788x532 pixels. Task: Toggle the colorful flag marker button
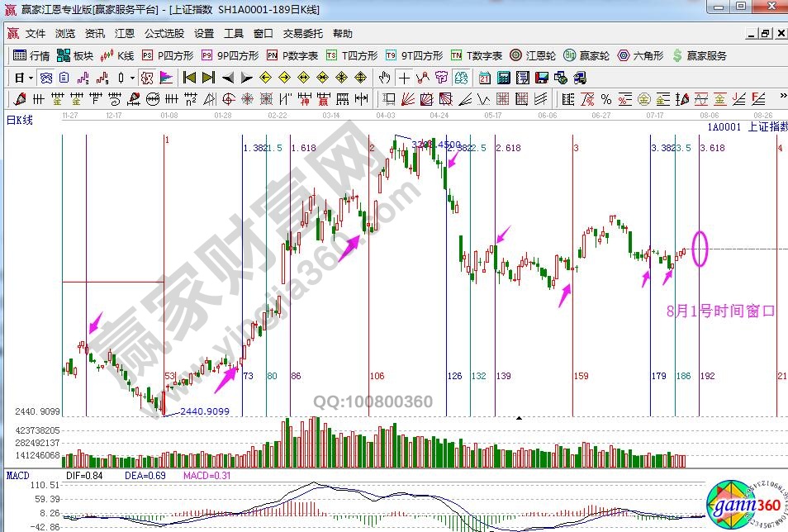166,78
